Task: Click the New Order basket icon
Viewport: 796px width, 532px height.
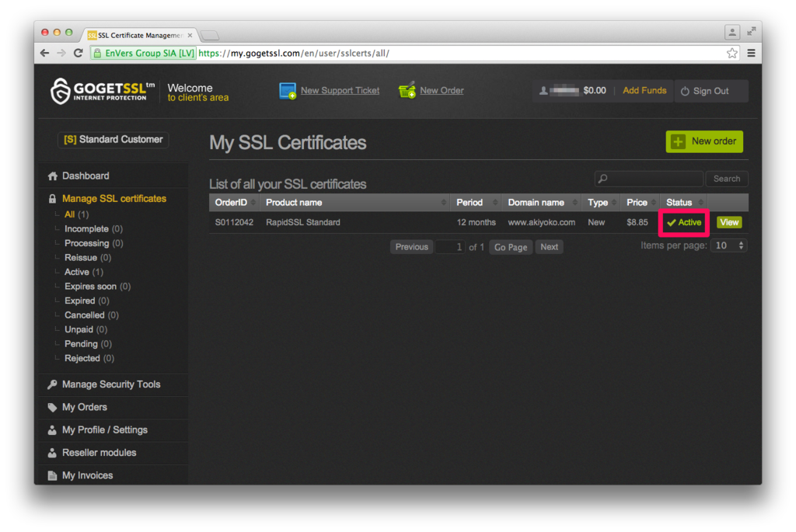Action: point(407,90)
